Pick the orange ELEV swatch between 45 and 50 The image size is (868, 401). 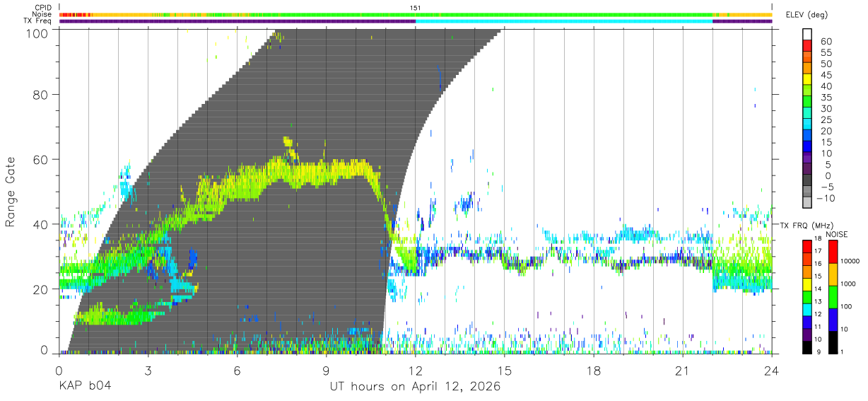807,69
